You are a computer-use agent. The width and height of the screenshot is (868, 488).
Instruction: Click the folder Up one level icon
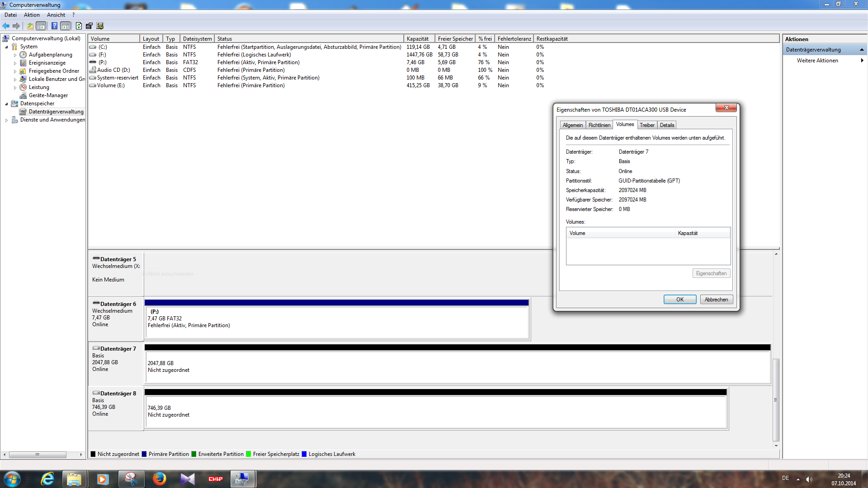click(x=30, y=26)
